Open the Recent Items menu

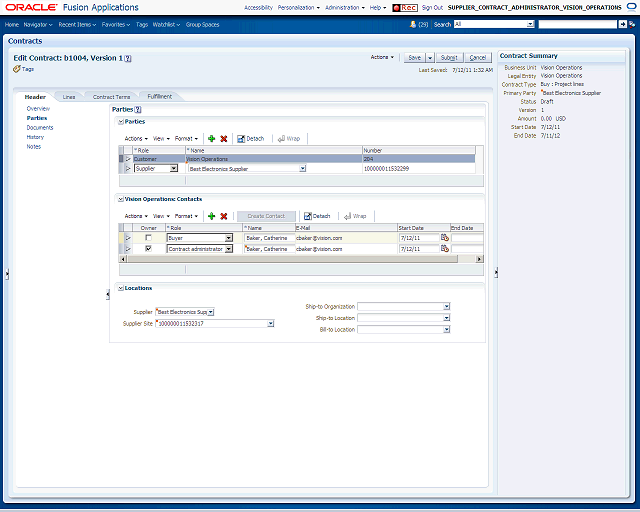tap(77, 25)
